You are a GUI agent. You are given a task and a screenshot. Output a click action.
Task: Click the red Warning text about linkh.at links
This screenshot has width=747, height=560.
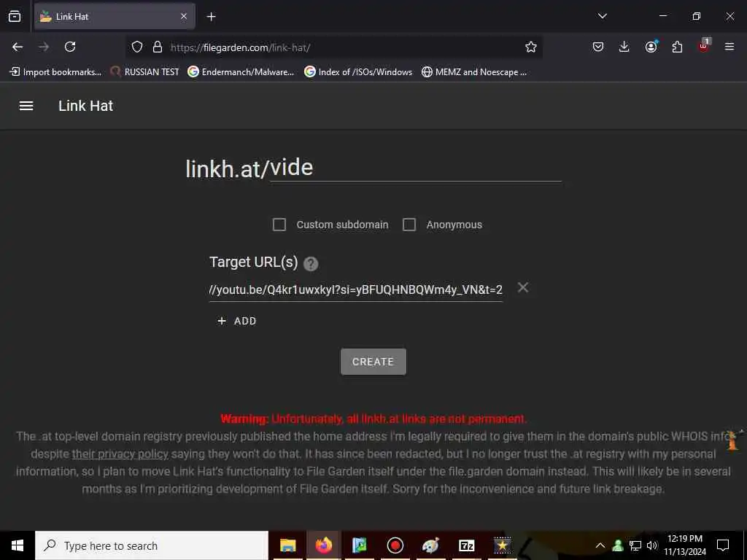[373, 419]
